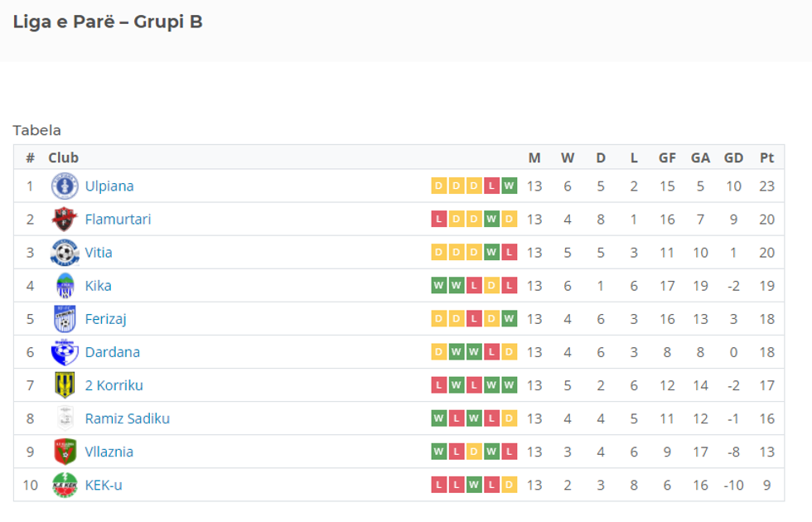Viewport: 812px width, 522px height.
Task: Click the Club column header
Action: pos(64,157)
